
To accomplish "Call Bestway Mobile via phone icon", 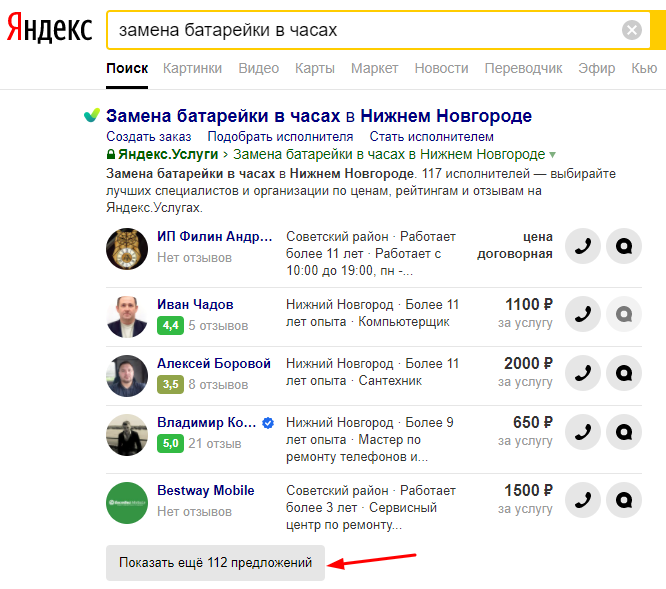I will pos(583,500).
